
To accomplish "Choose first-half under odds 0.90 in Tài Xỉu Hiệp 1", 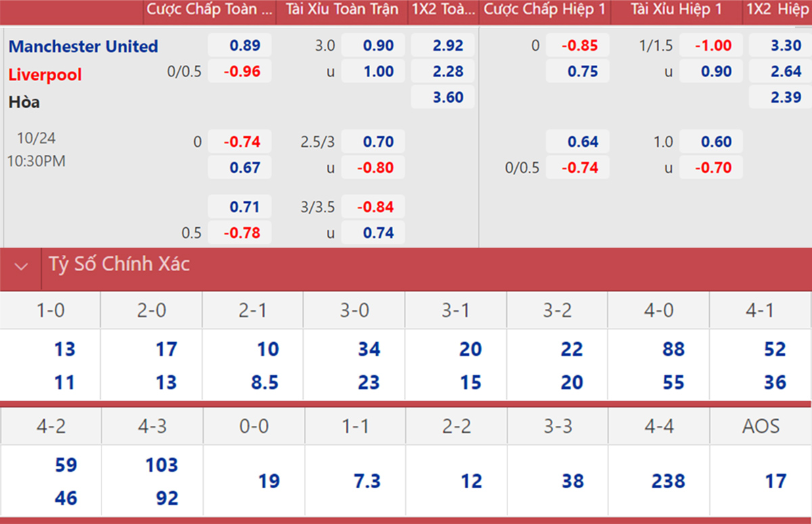I will pyautogui.click(x=711, y=72).
